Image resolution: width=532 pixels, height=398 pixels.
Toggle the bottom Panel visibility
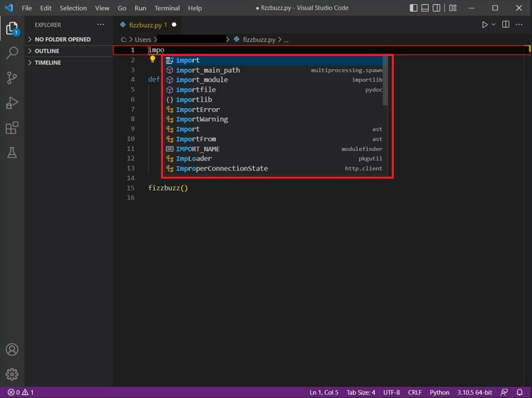425,8
